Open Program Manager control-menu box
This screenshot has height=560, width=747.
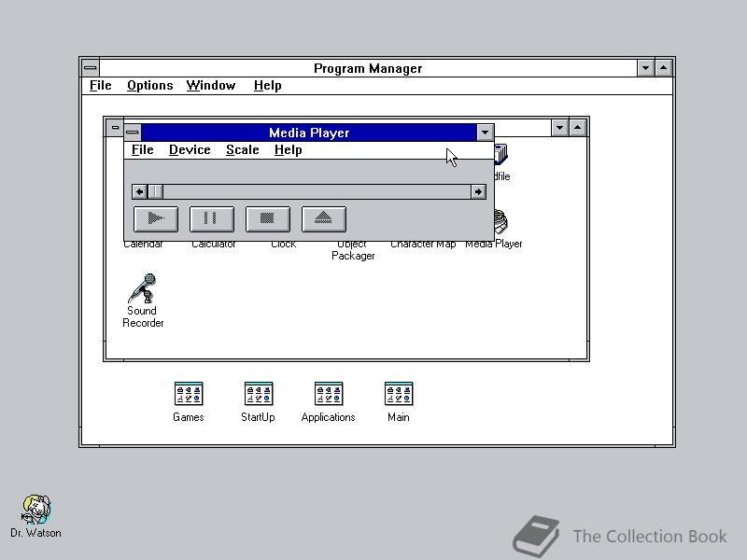[90, 67]
